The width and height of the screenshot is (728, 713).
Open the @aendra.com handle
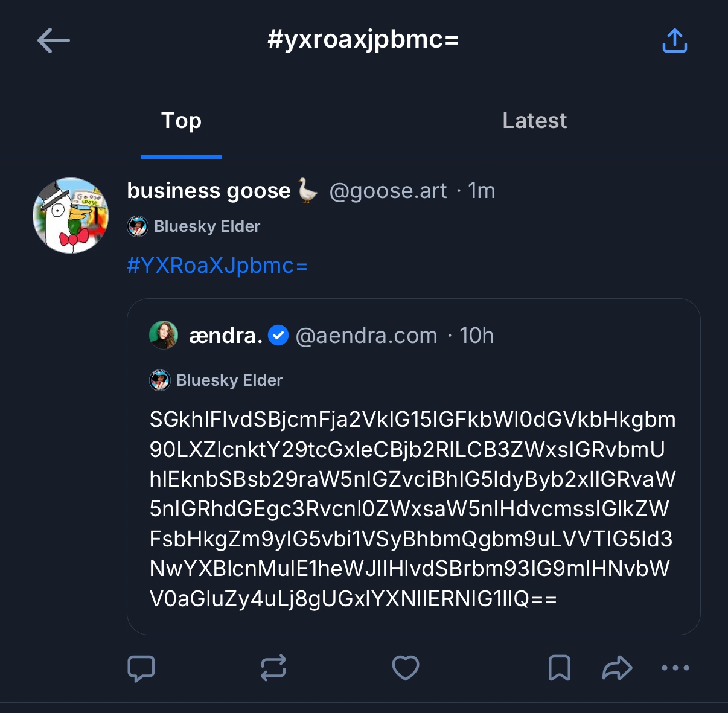[x=366, y=336]
